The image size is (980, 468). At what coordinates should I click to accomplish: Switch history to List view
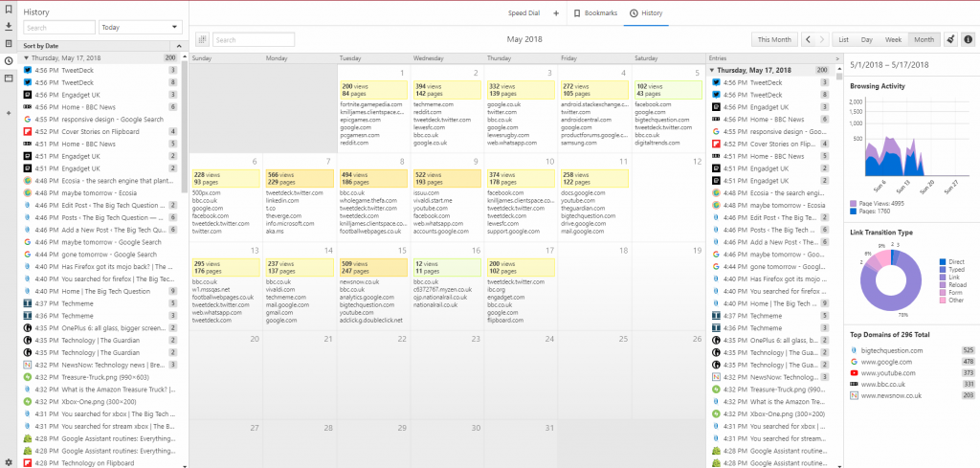[x=843, y=39]
